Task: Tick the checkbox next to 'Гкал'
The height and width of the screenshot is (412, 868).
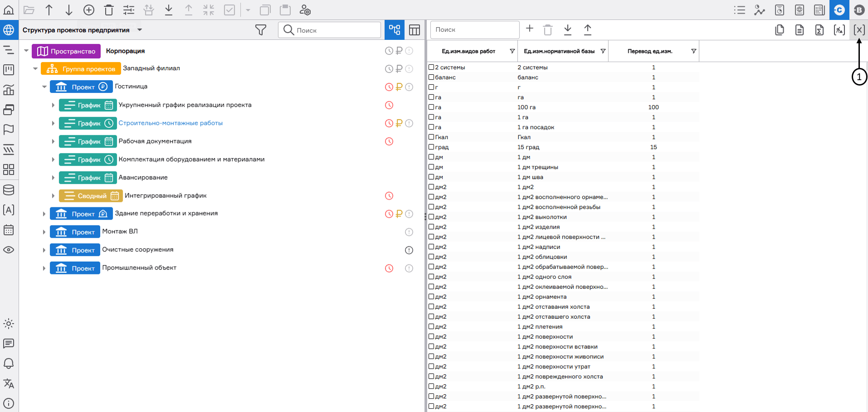Action: click(x=431, y=137)
